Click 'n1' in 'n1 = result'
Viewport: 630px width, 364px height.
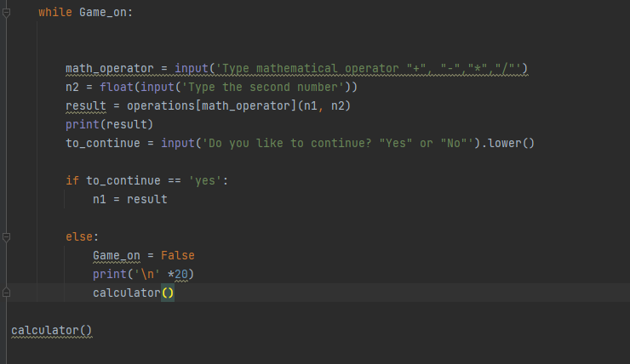[x=100, y=200]
